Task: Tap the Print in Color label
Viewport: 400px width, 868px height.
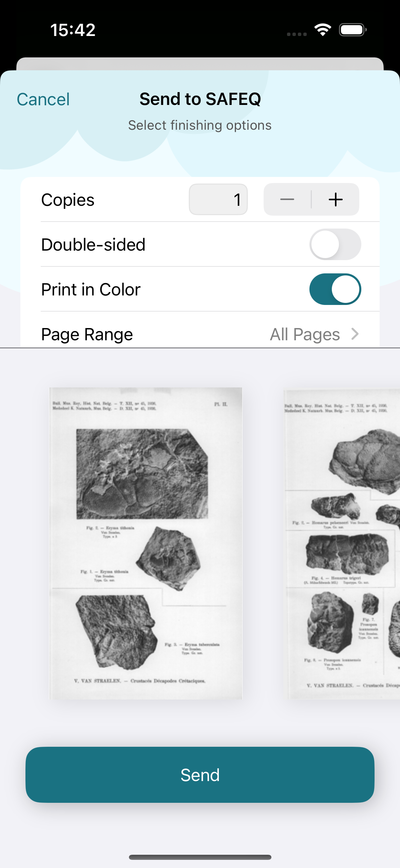Action: click(91, 289)
